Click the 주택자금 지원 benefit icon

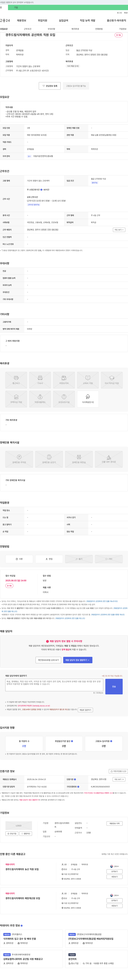[16, 399]
